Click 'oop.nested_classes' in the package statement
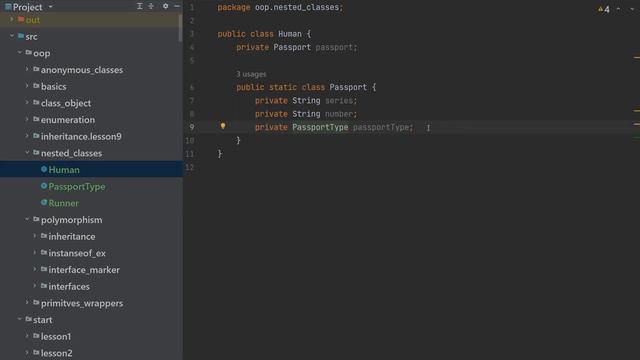 tap(297, 7)
